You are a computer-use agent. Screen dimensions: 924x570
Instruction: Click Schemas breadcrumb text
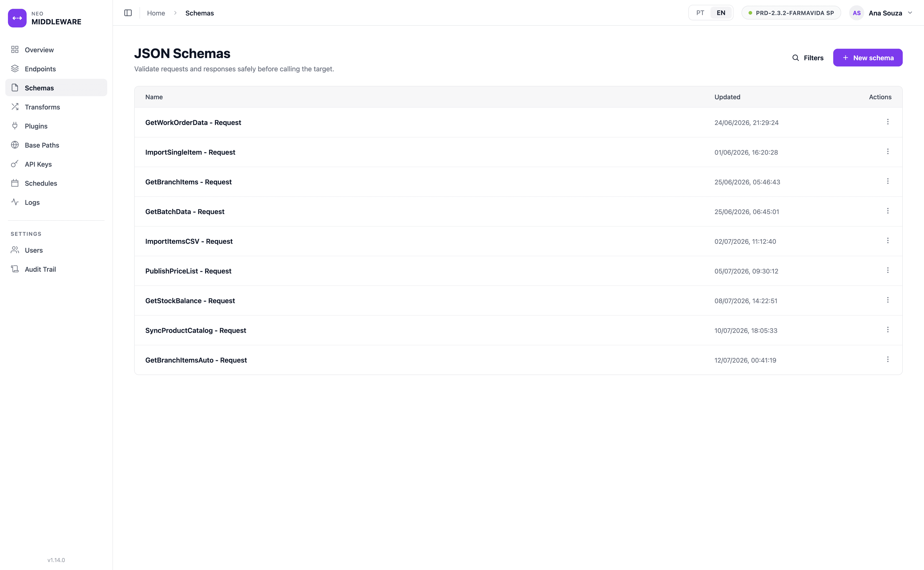pos(200,13)
